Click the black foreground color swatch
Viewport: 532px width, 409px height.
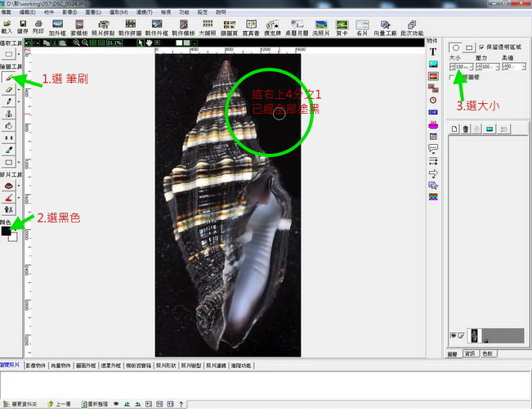(7, 231)
